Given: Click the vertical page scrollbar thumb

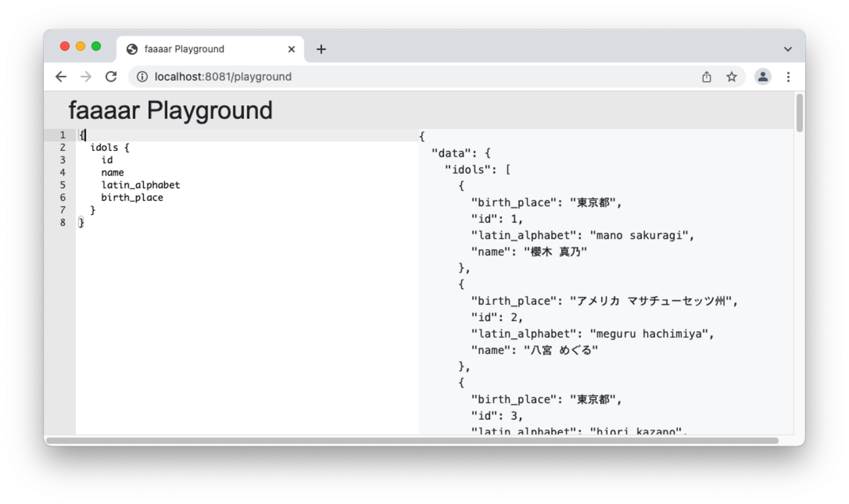Looking at the screenshot, I should pyautogui.click(x=799, y=113).
